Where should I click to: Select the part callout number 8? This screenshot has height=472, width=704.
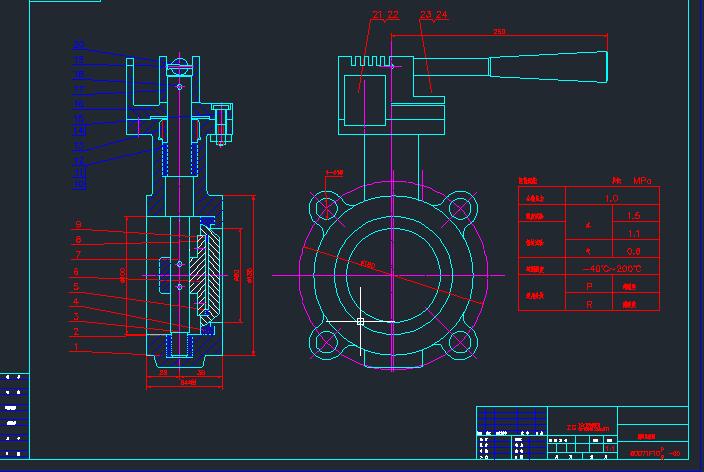coord(78,240)
